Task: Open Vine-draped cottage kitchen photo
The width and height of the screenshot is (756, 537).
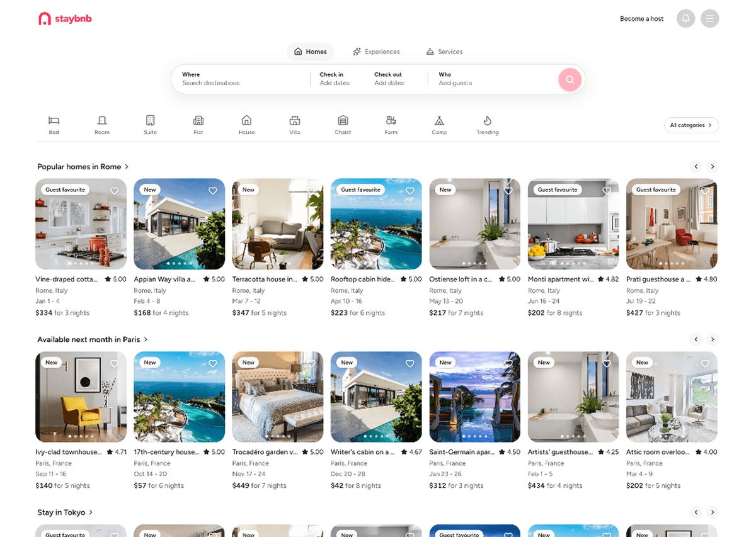Action: 81,224
